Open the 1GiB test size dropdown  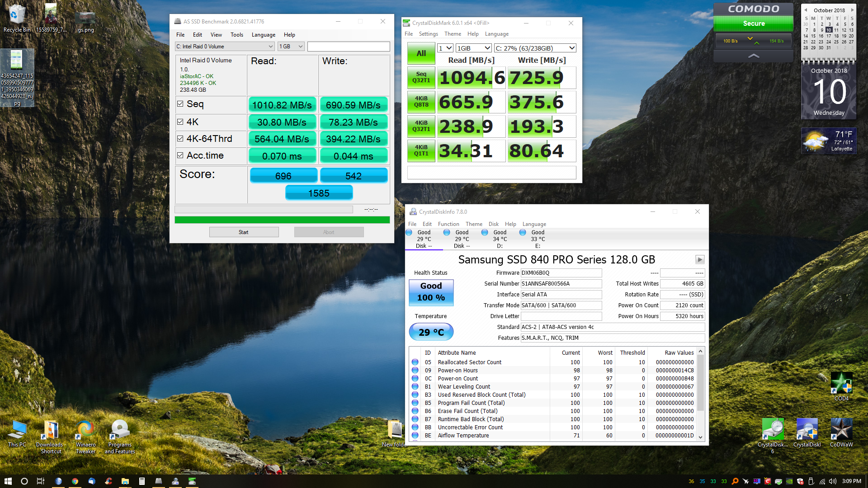[x=473, y=48]
